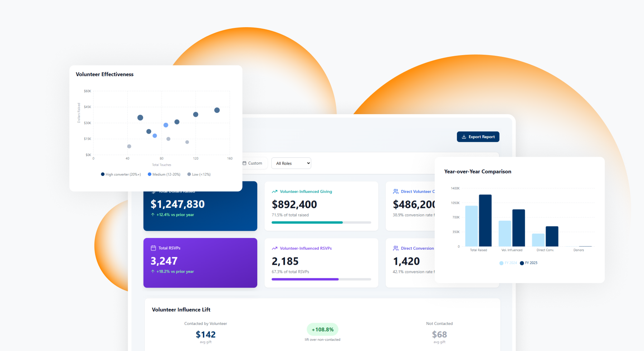The width and height of the screenshot is (644, 351).
Task: Click the 1,420 Direct Conversion value
Action: (406, 261)
